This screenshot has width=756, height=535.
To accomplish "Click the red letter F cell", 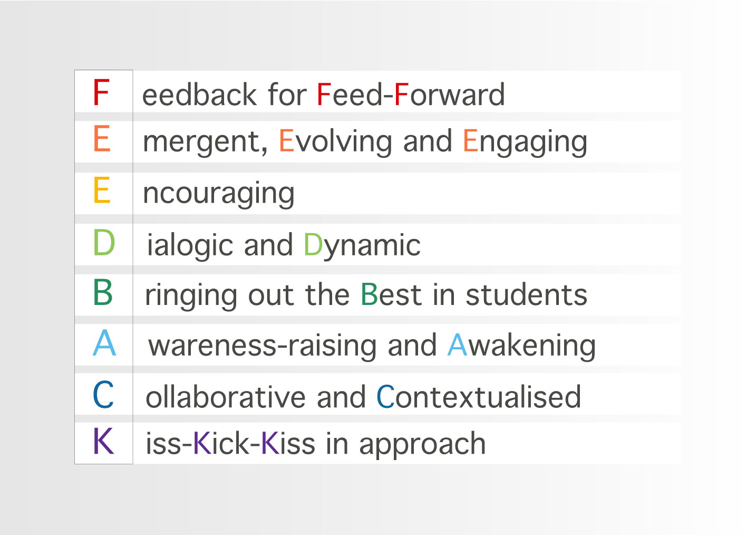I will tap(103, 91).
